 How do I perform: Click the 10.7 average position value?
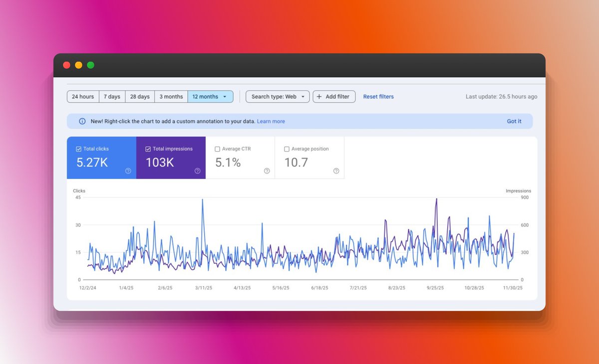pos(296,162)
